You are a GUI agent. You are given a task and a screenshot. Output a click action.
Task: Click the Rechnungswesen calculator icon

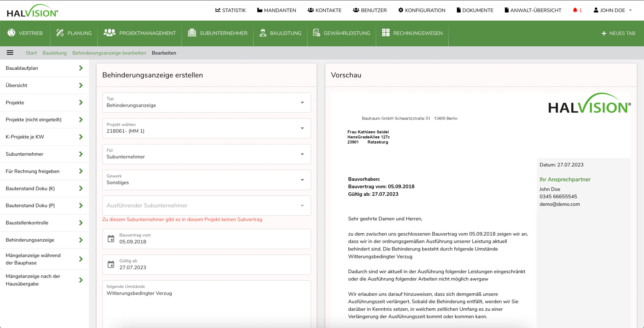(x=386, y=33)
